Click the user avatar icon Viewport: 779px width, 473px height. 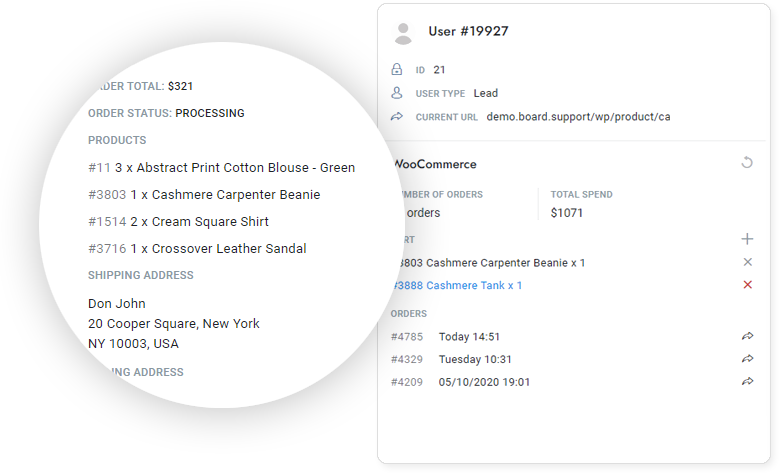coord(403,34)
